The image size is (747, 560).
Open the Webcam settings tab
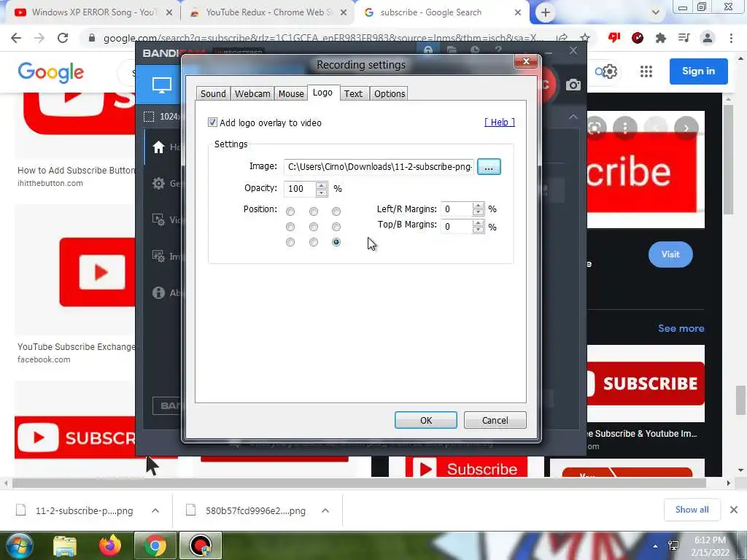[252, 94]
